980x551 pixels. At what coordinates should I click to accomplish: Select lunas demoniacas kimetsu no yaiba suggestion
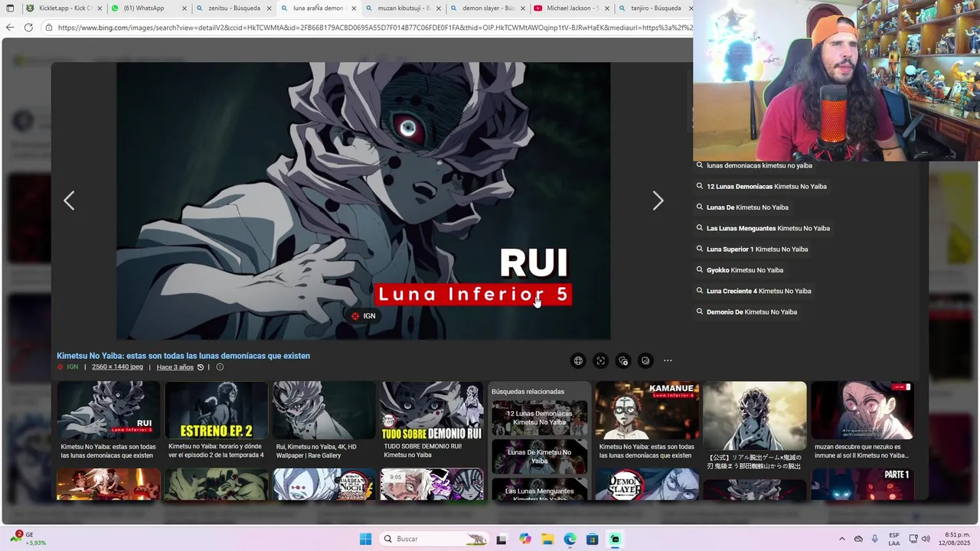click(x=754, y=165)
